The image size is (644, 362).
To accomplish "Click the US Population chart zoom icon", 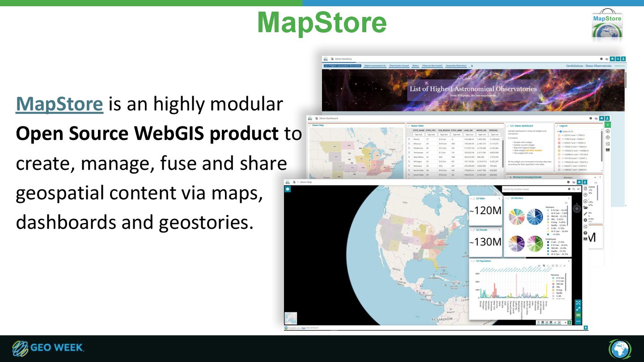I will (544, 265).
